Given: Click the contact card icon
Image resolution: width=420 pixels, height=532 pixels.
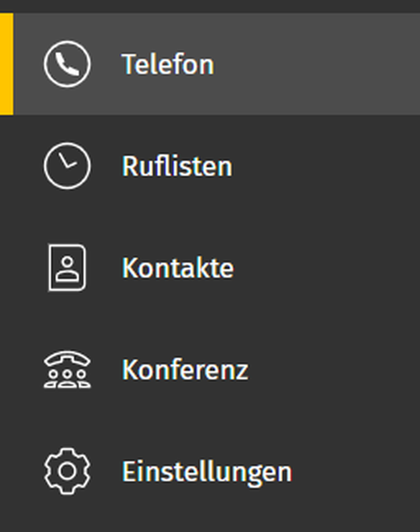Looking at the screenshot, I should (67, 268).
